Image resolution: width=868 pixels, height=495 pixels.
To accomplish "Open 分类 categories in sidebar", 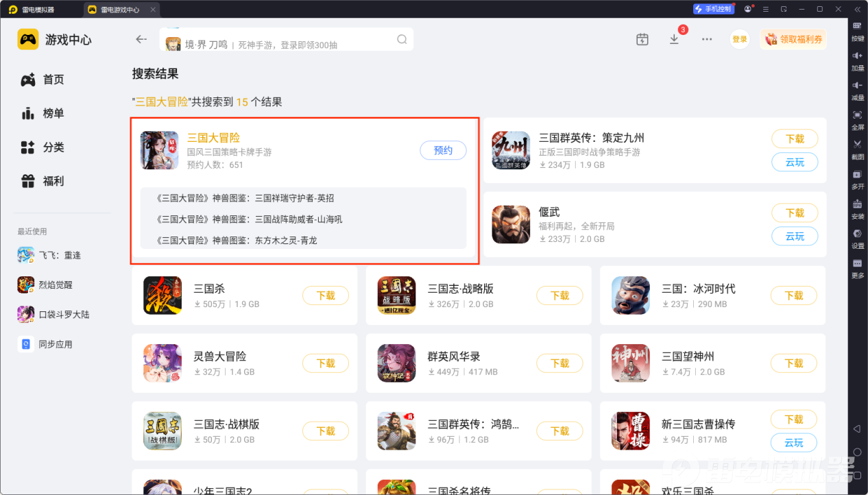I will tap(43, 147).
